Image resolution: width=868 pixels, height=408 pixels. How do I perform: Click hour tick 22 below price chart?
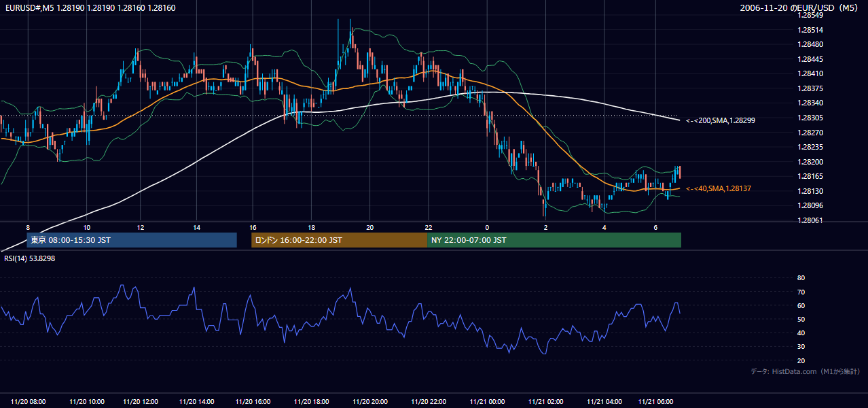[429, 227]
